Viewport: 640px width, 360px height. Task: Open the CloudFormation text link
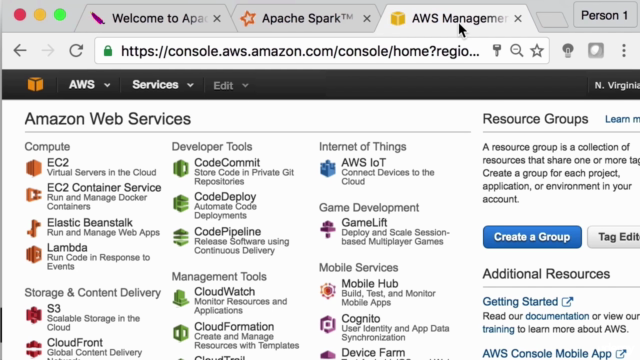tap(234, 327)
